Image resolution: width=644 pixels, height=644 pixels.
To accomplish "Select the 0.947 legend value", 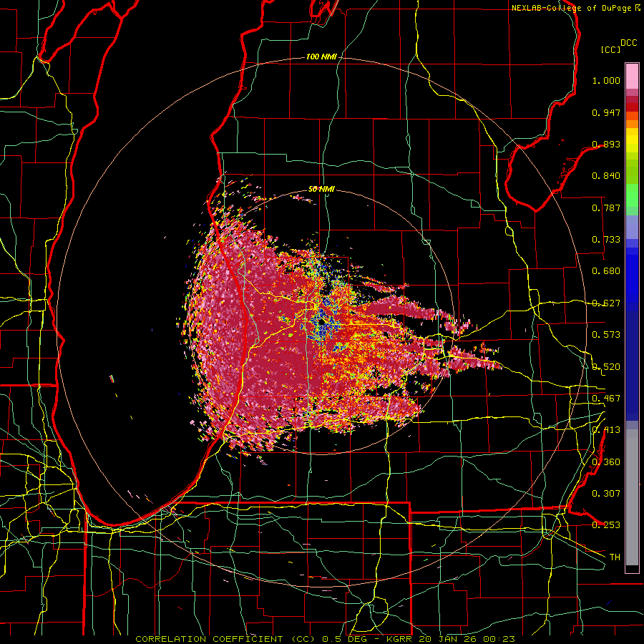I will (x=606, y=112).
